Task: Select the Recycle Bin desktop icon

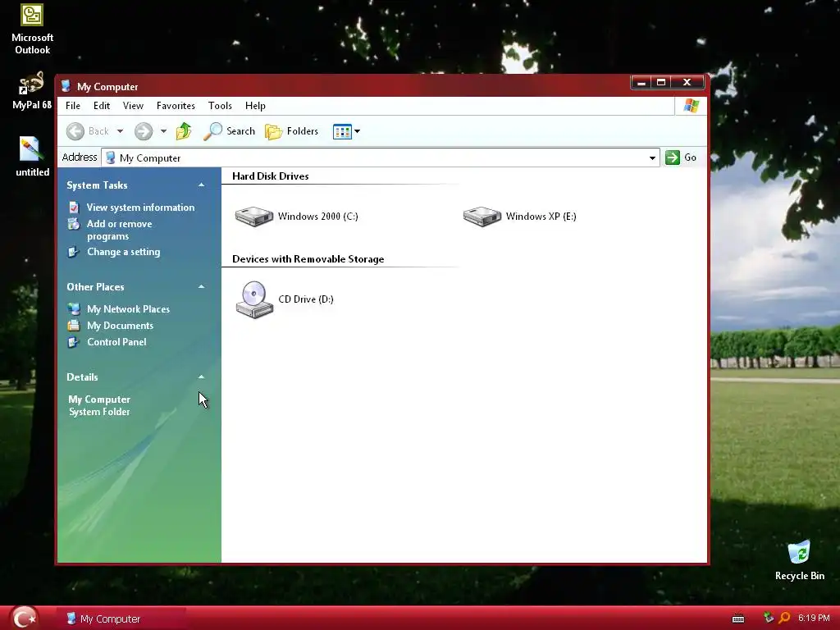Action: (799, 561)
